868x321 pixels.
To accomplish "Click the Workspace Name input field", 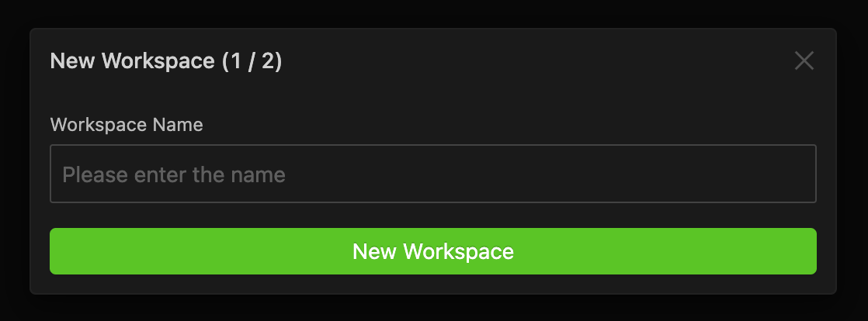I will coord(432,174).
